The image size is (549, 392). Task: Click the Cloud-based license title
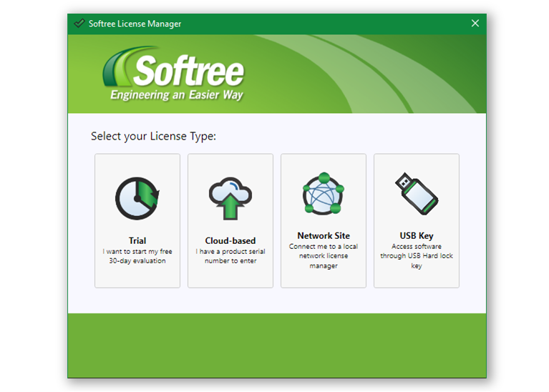pyautogui.click(x=230, y=241)
